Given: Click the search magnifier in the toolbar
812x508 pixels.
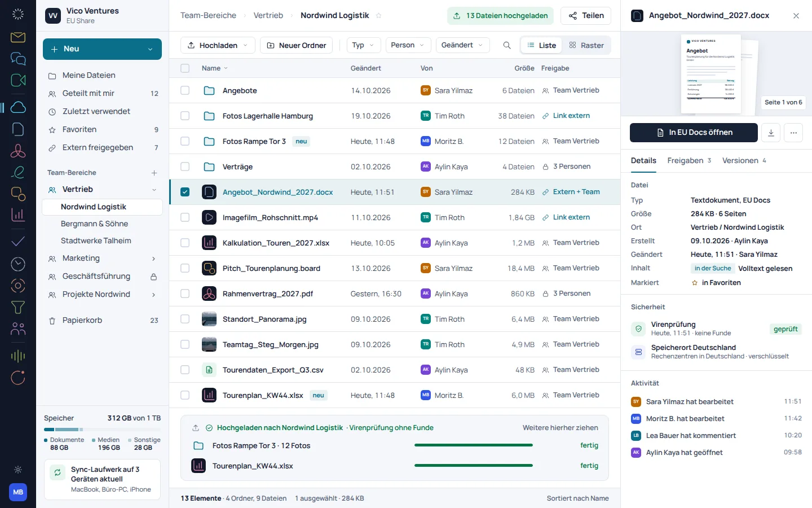Looking at the screenshot, I should pos(507,45).
